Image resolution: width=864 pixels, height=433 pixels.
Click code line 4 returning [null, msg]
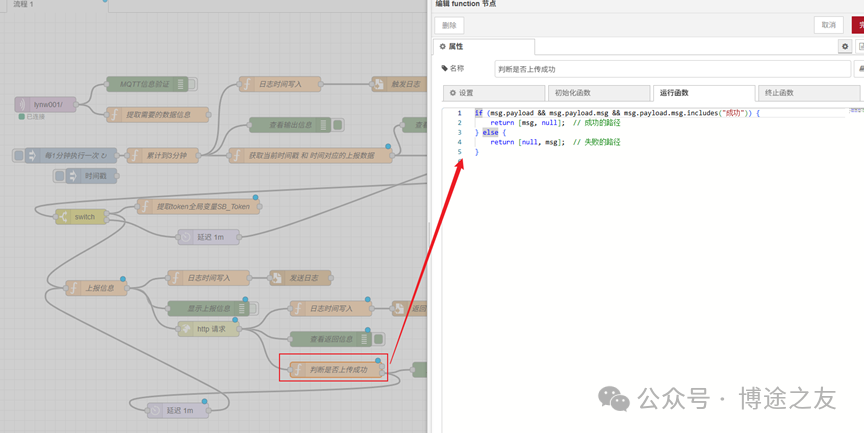click(x=555, y=142)
